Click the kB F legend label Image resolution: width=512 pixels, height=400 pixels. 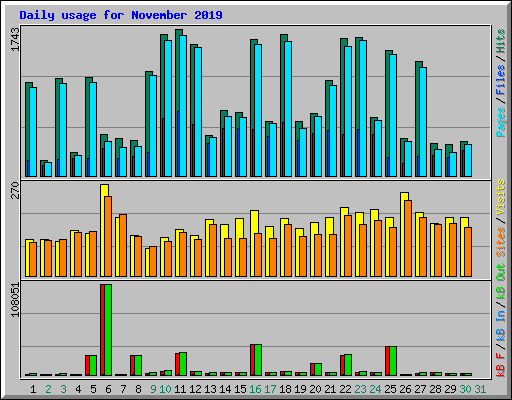coord(501,366)
